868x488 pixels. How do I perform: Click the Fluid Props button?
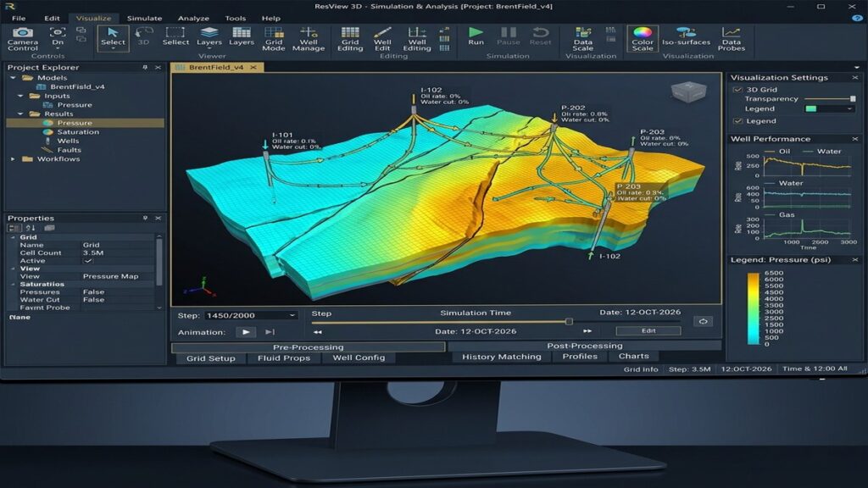click(283, 358)
